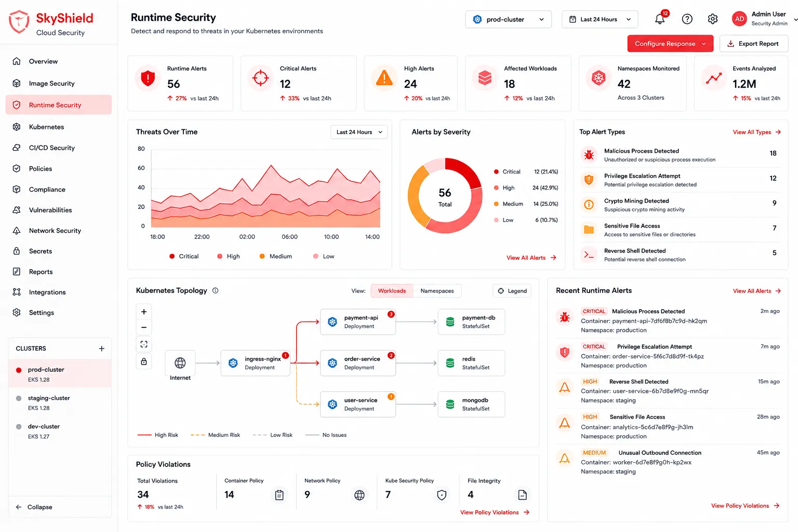Screen dimensions: 798x532
Task: Open the prod-cluster selector dropdown
Action: point(508,19)
